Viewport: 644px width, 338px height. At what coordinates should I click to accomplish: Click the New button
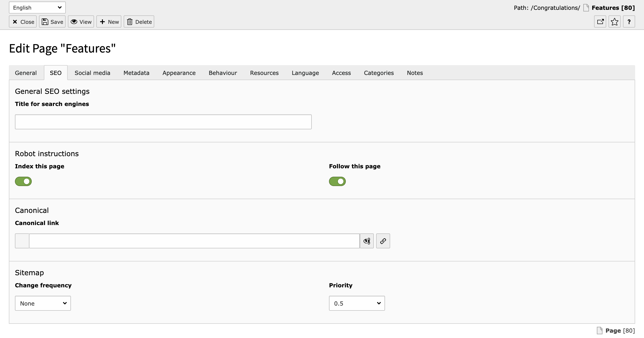[109, 22]
